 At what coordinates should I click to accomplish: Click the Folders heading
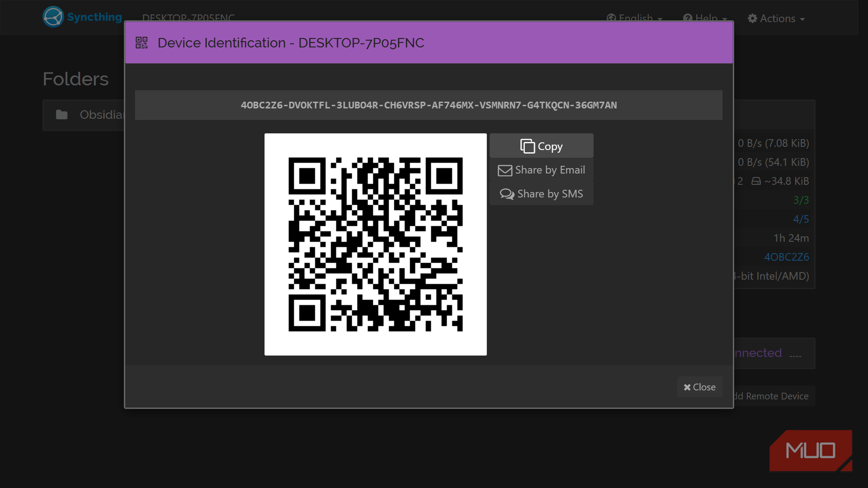[x=75, y=79]
